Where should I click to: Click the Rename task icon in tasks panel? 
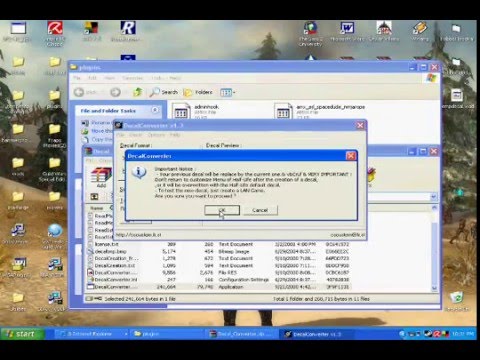pyautogui.click(x=85, y=123)
